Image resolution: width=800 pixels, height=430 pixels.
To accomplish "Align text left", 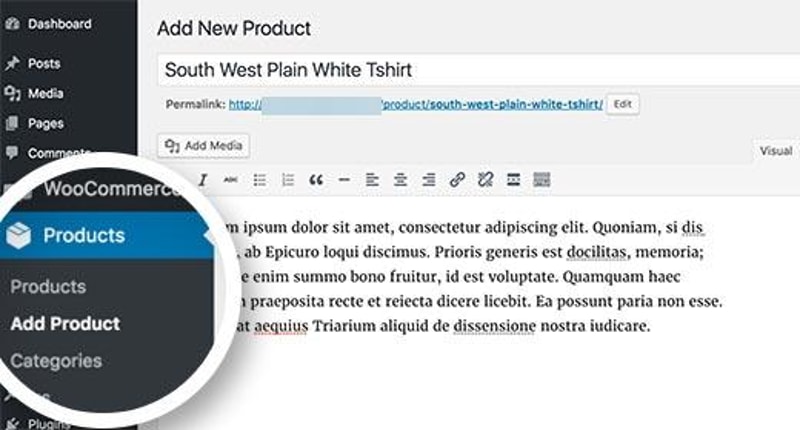I will (x=372, y=180).
